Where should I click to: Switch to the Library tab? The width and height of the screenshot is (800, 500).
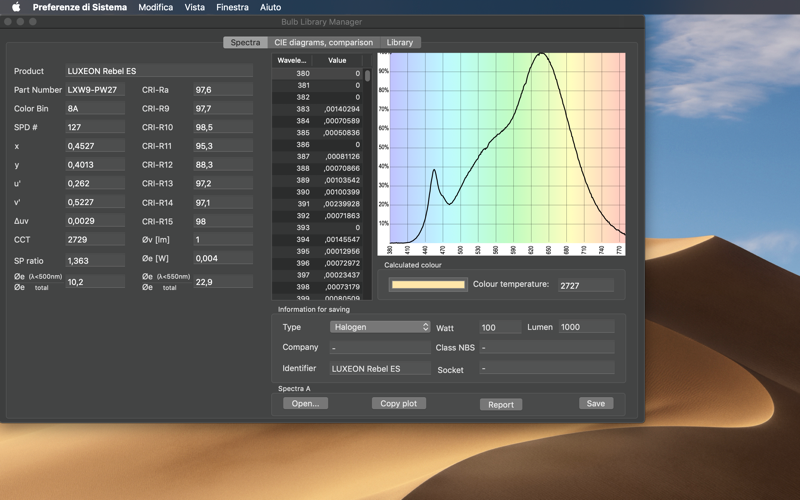coord(399,42)
